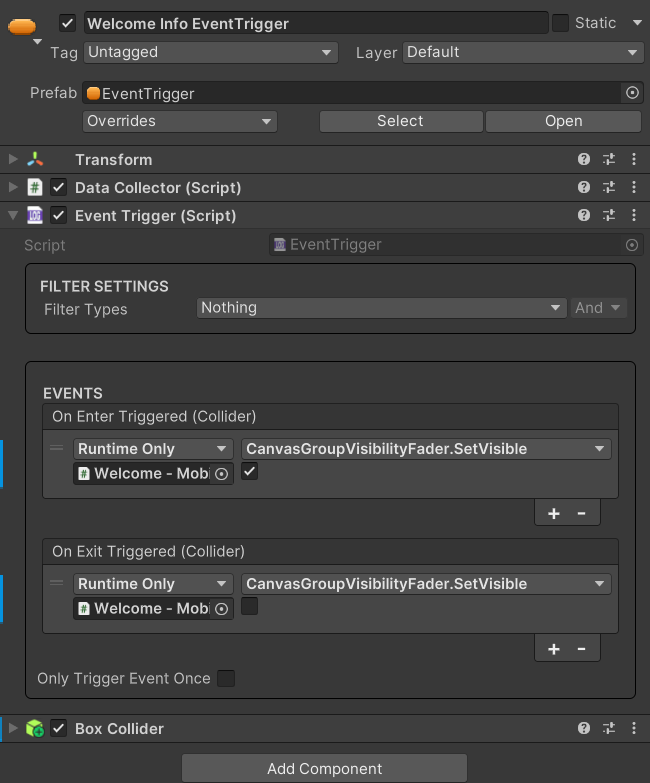Enable Only Trigger Event Once
650x783 pixels.
click(x=226, y=679)
